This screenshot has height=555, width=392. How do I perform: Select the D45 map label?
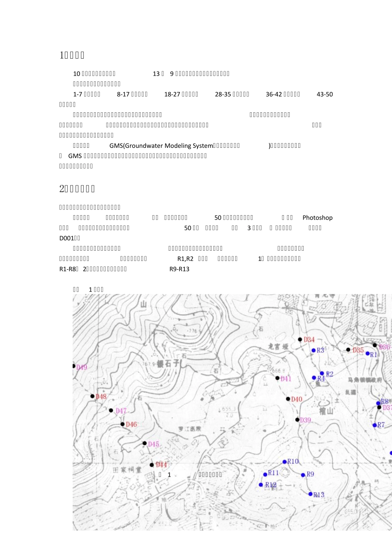[x=153, y=444]
